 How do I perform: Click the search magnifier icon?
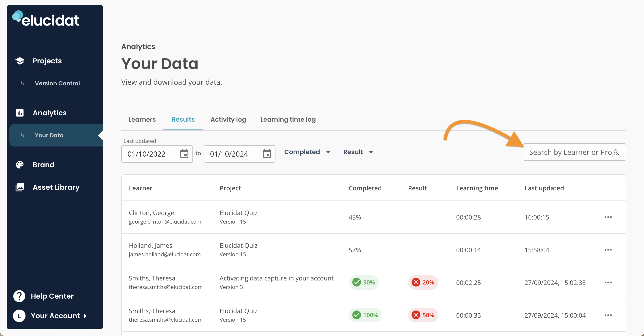616,152
